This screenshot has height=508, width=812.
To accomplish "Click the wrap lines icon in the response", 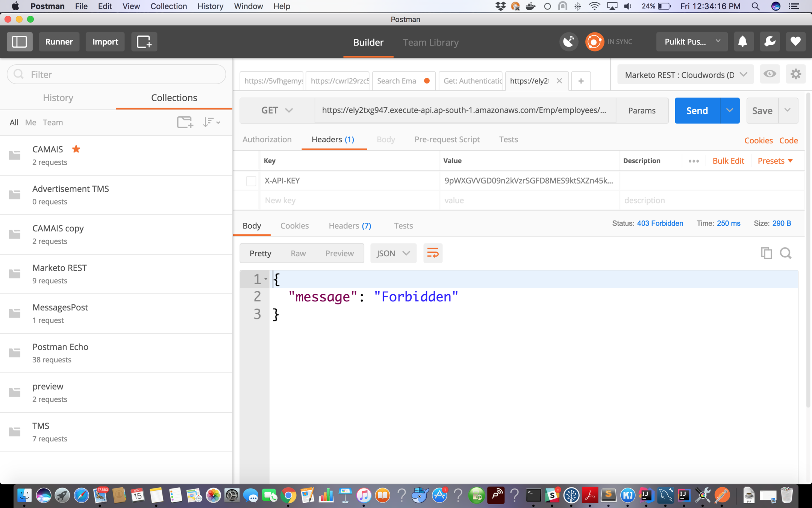I will (433, 253).
